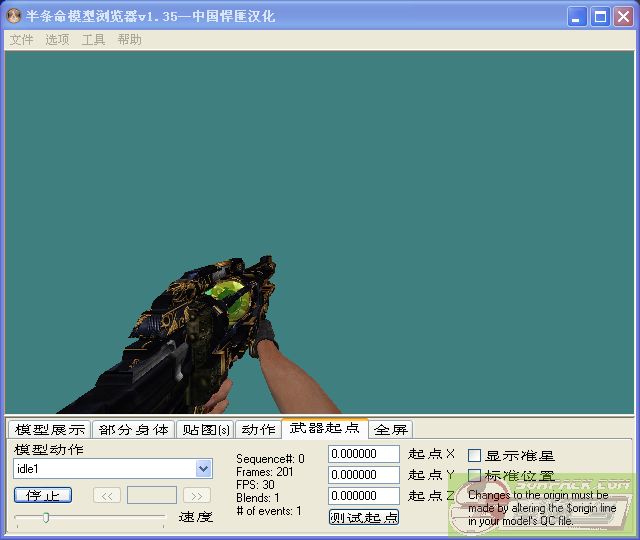Screen dimensions: 640x540
Task: Click the app icon in title bar
Action: (14, 16)
